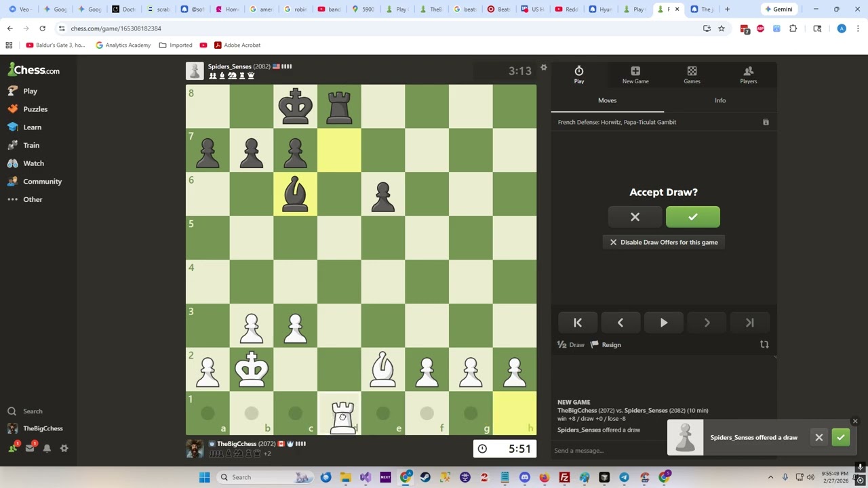868x488 pixels.
Task: Open browser extensions puzzle icon
Action: [x=793, y=28]
